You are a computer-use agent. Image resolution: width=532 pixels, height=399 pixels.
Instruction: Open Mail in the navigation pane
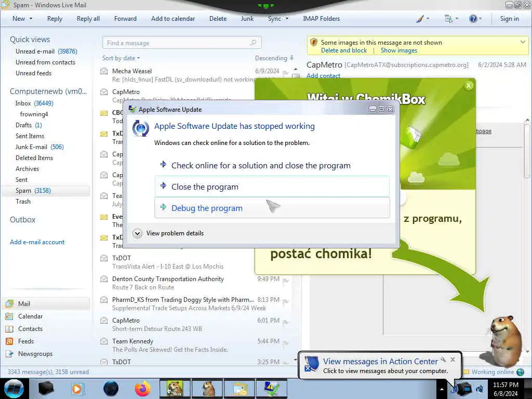[x=46, y=303]
